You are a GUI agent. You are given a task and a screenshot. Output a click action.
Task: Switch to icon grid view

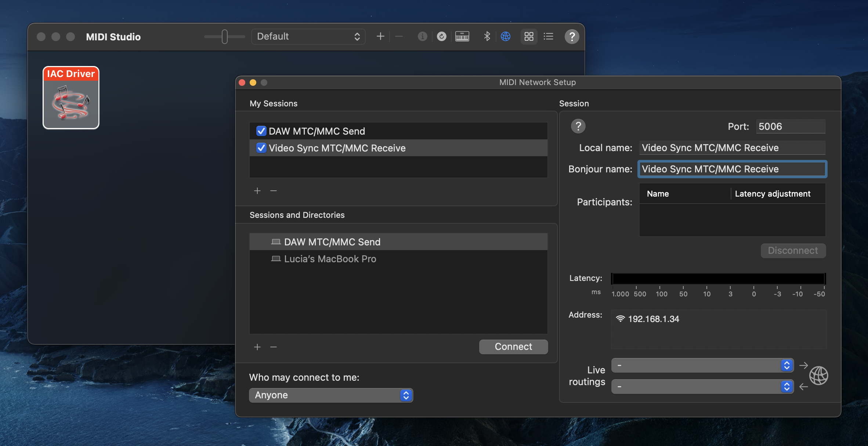pyautogui.click(x=529, y=36)
